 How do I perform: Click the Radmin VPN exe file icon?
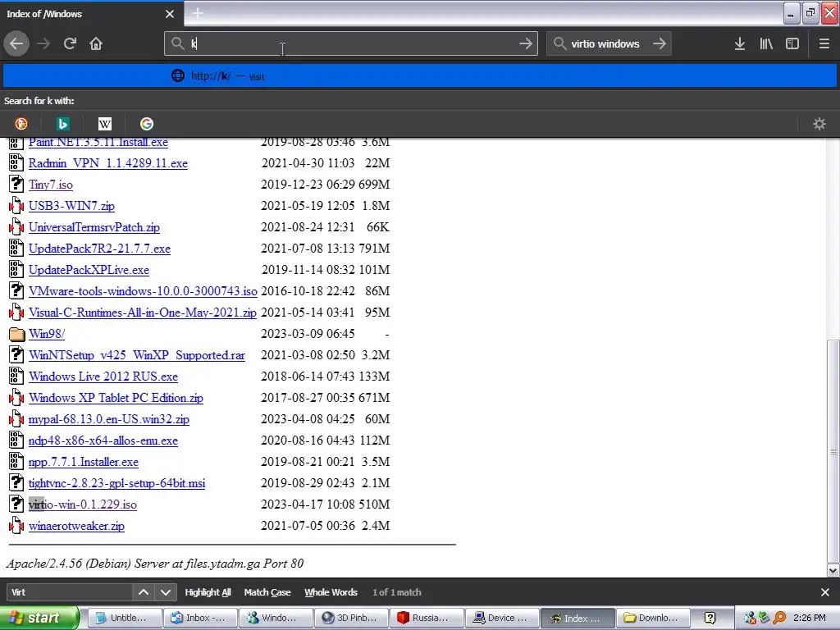16,163
